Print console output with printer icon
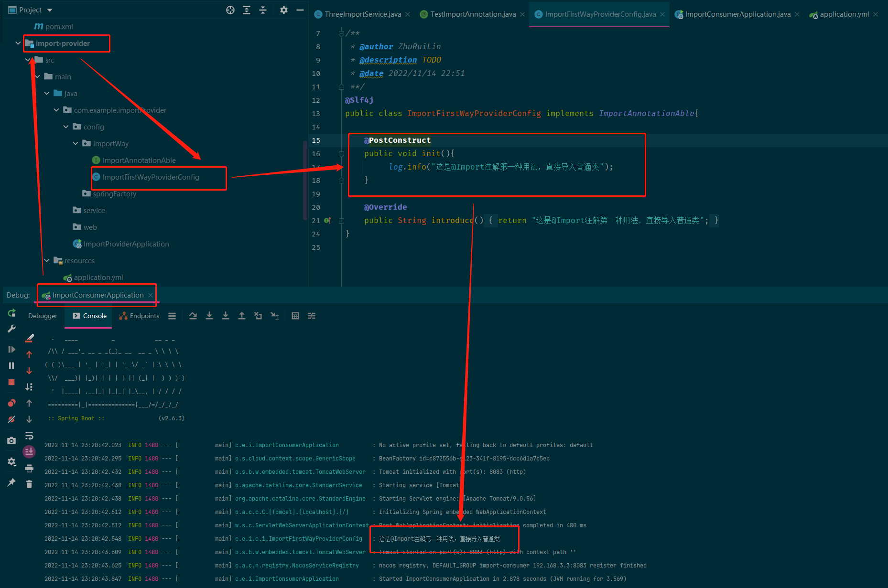Screen dimensions: 888x588 [29, 468]
